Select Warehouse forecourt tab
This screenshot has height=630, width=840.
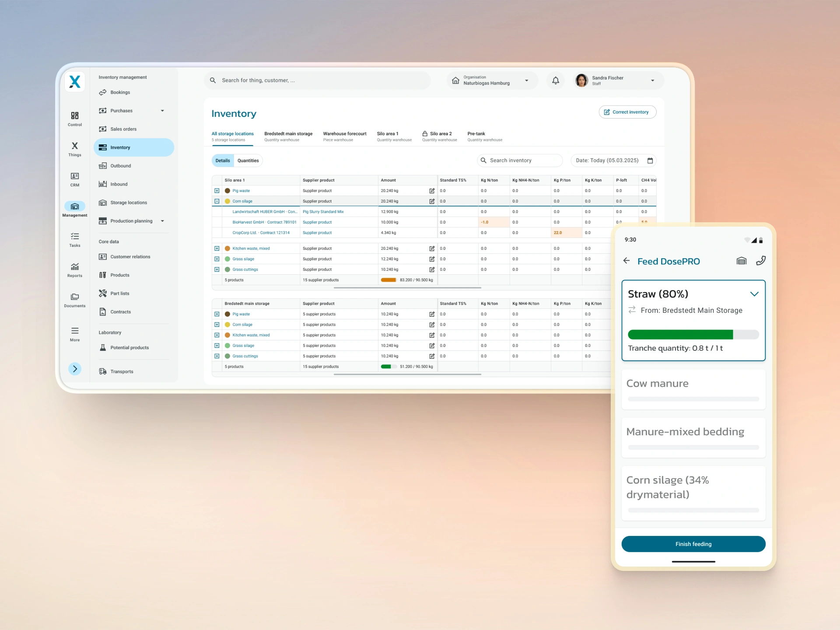coord(345,136)
